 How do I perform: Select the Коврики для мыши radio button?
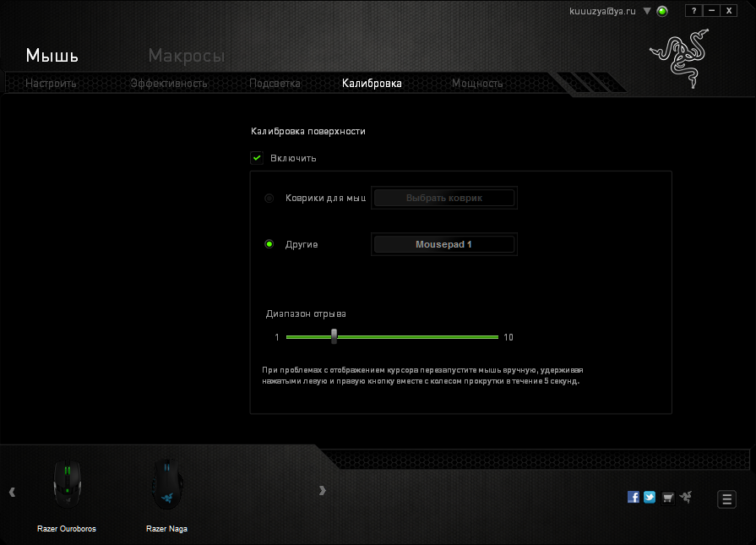click(269, 198)
